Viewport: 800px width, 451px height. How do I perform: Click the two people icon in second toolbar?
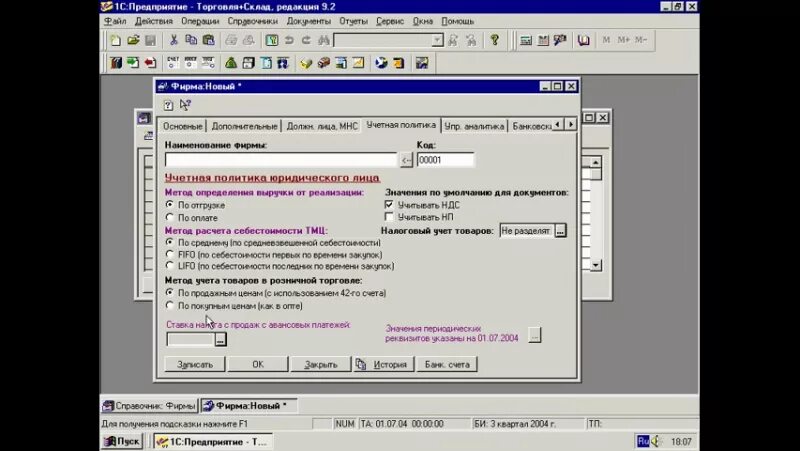(283, 63)
